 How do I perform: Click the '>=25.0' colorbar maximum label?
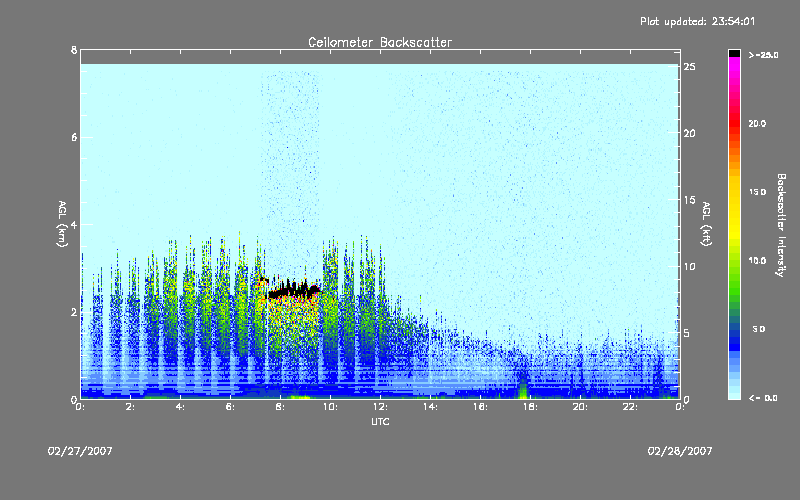pyautogui.click(x=764, y=55)
